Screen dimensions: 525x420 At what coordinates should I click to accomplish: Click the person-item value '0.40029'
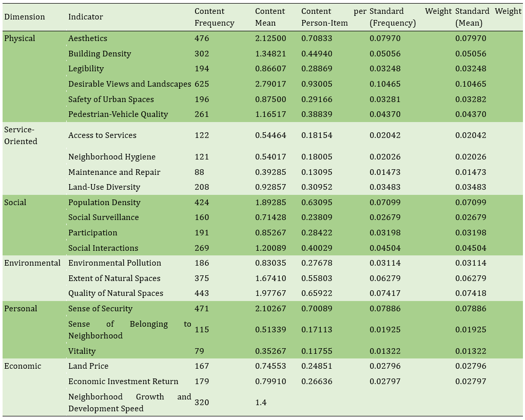(x=317, y=248)
